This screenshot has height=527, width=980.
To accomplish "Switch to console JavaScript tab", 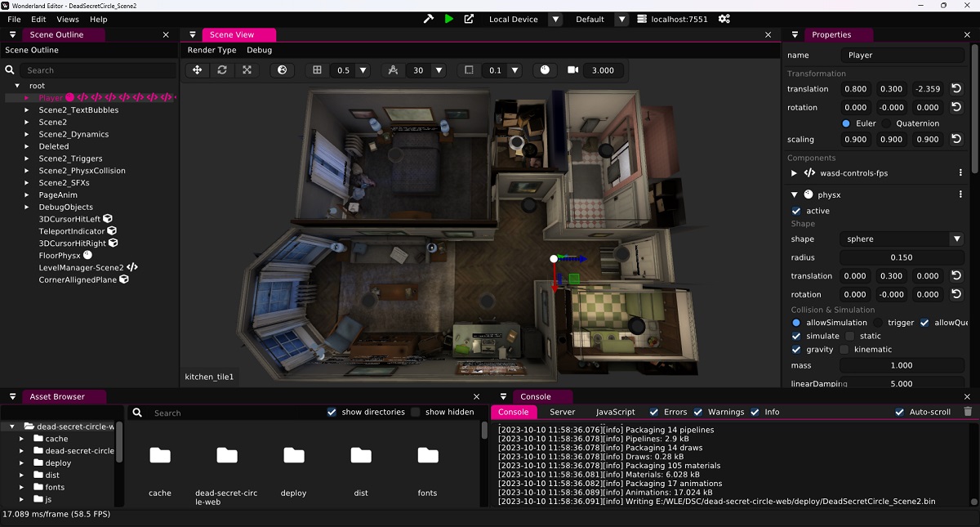I will pos(615,412).
